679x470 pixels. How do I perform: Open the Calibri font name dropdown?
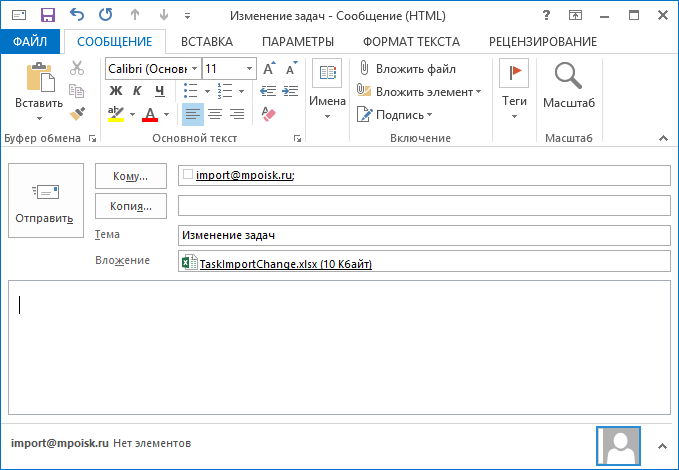click(193, 69)
